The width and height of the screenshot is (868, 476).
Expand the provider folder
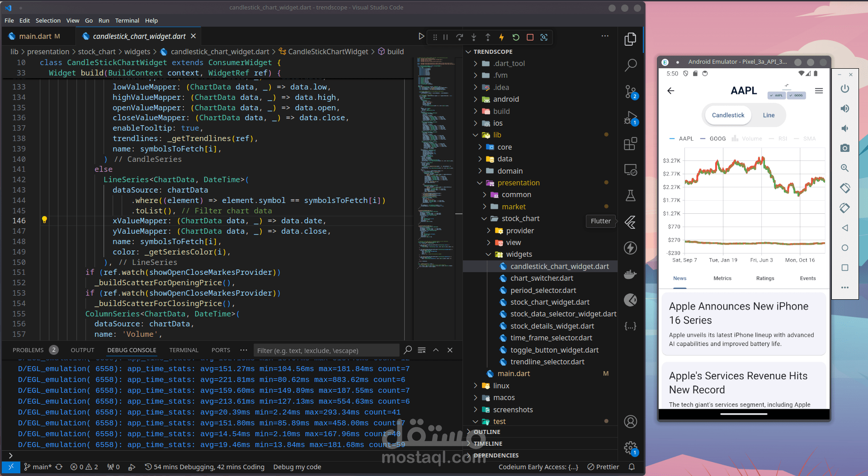(520, 231)
